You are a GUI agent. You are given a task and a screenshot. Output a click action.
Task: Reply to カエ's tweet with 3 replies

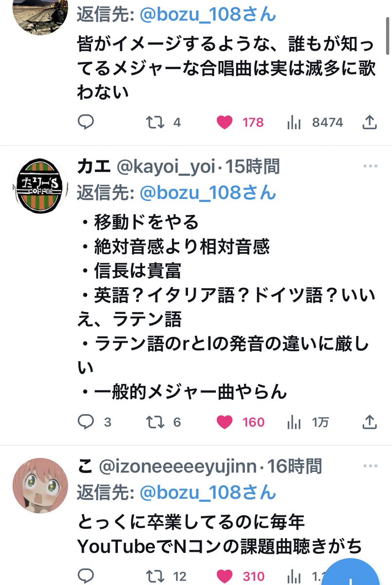[x=94, y=422]
